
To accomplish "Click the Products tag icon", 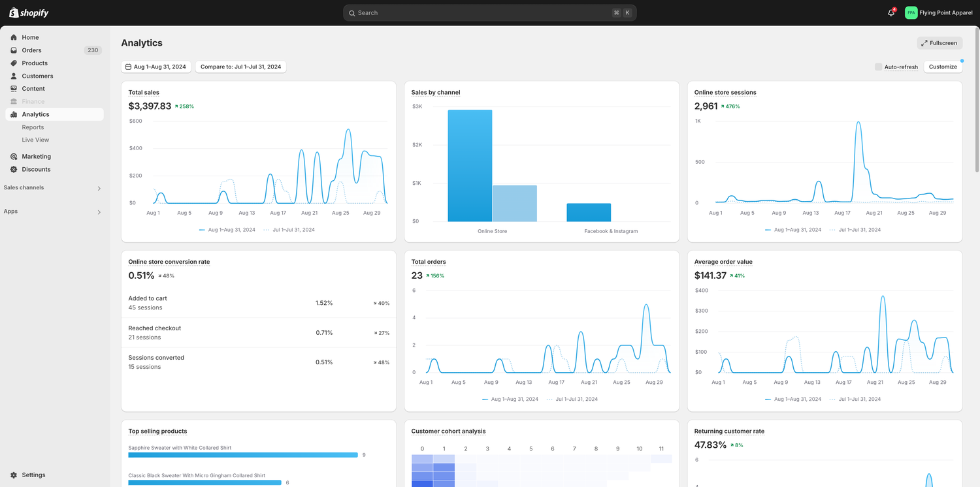I will [x=14, y=63].
